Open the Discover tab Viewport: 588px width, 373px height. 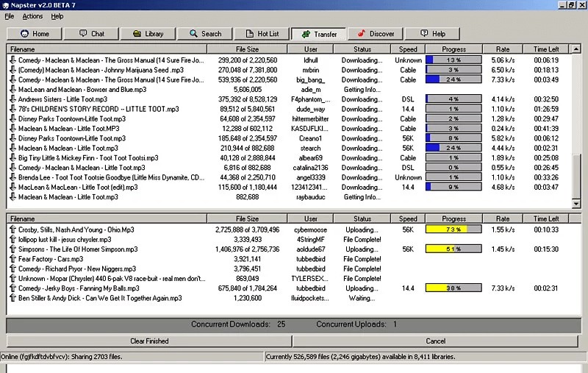[376, 34]
